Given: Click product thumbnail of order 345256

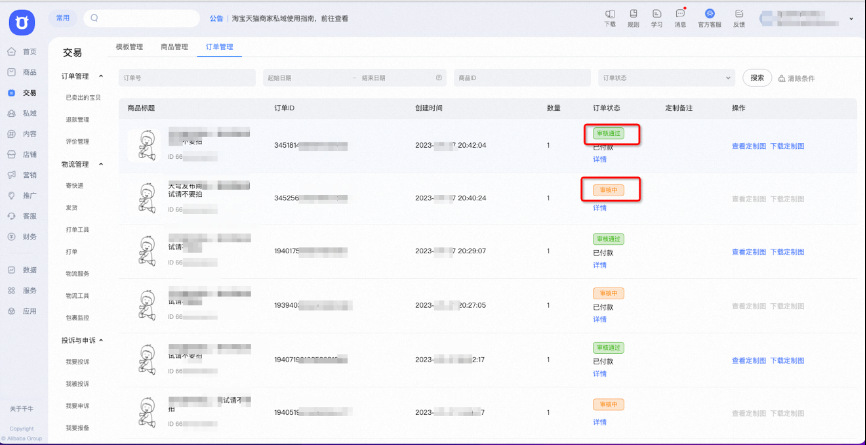Looking at the screenshot, I should pos(145,198).
